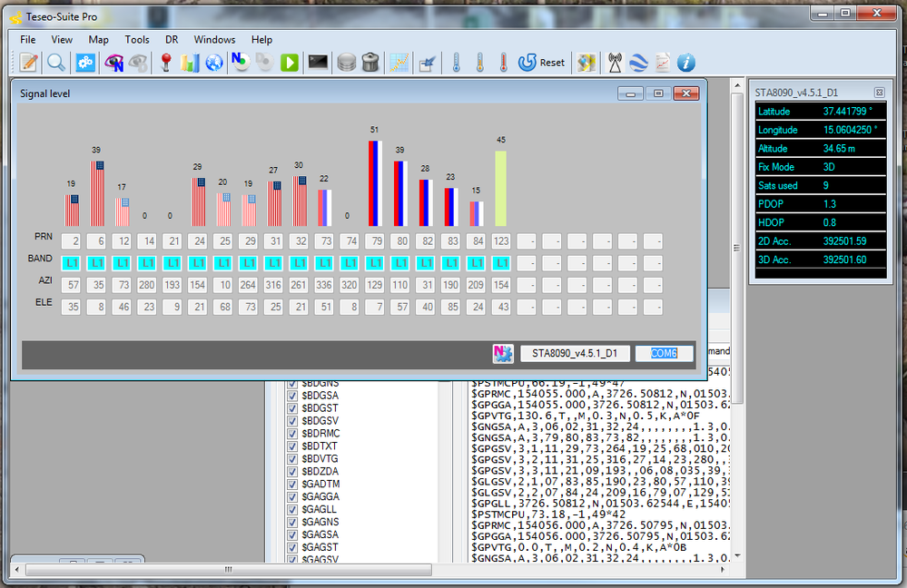Screen dimensions: 907x588
Task: Open the Map menu
Action: click(x=98, y=39)
